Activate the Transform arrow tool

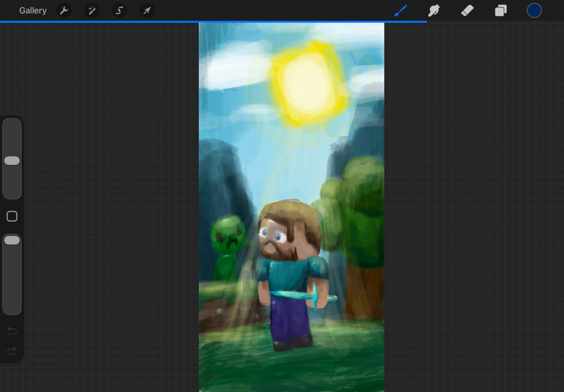click(x=147, y=11)
